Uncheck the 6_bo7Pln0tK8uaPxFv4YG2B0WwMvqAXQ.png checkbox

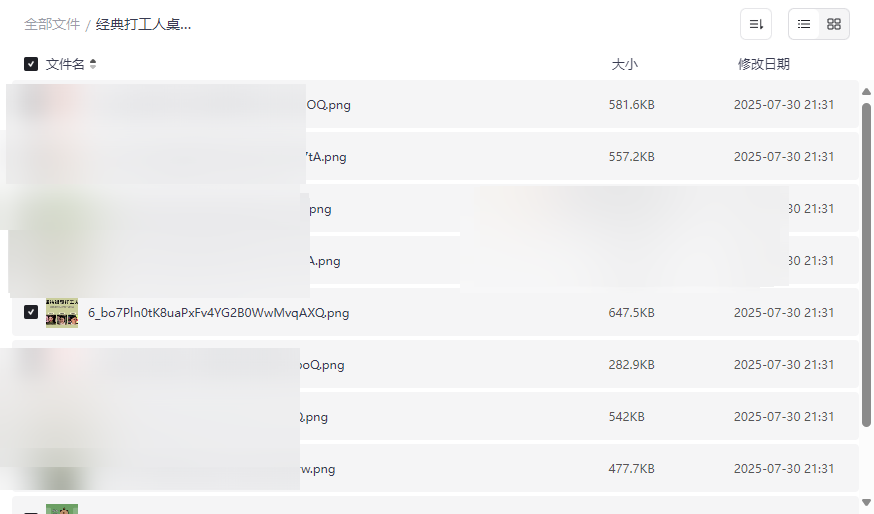31,312
